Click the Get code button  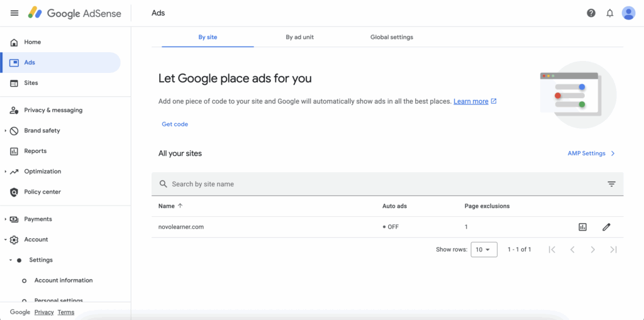175,124
